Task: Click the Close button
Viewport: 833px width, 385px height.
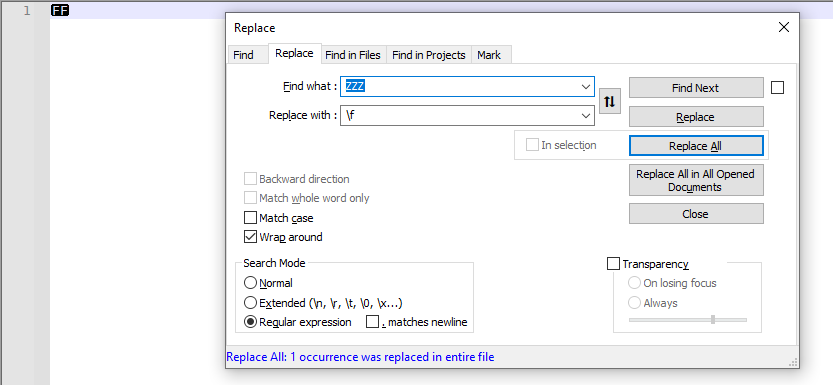Action: pyautogui.click(x=696, y=214)
